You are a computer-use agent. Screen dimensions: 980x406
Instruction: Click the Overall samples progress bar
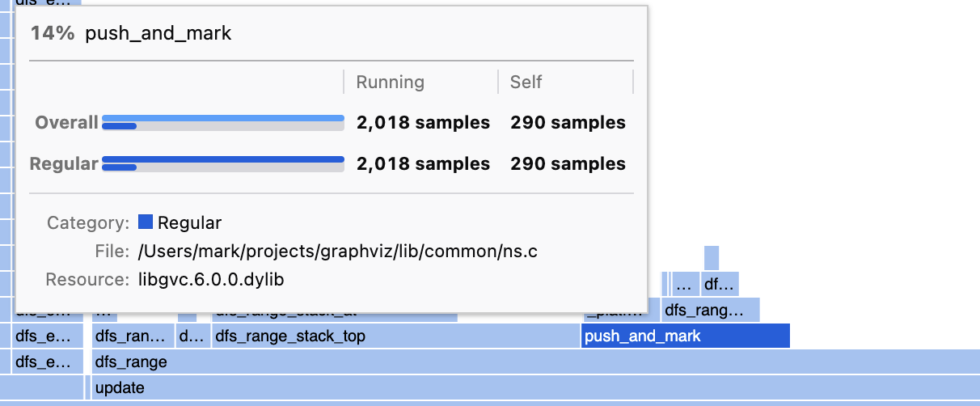223,122
